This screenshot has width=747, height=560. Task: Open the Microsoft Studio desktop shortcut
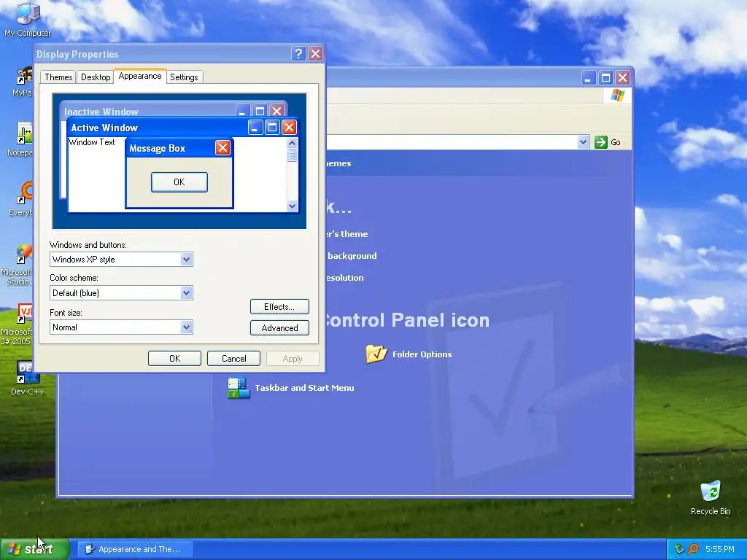click(x=16, y=265)
